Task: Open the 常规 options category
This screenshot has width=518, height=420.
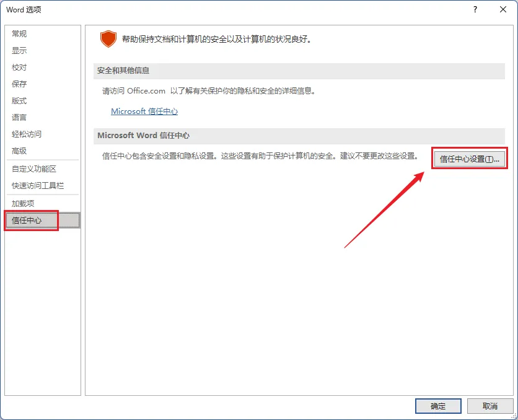Action: [42, 33]
